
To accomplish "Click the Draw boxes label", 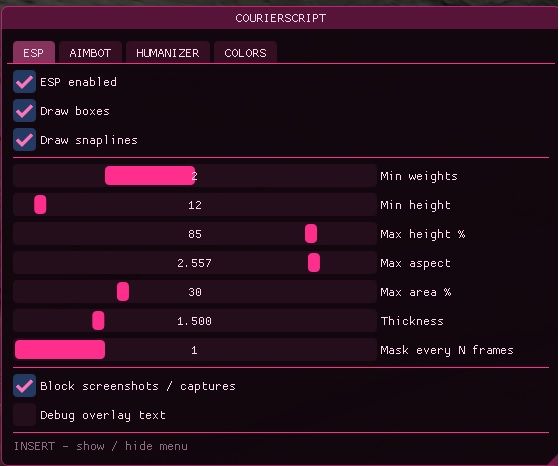I will point(75,111).
